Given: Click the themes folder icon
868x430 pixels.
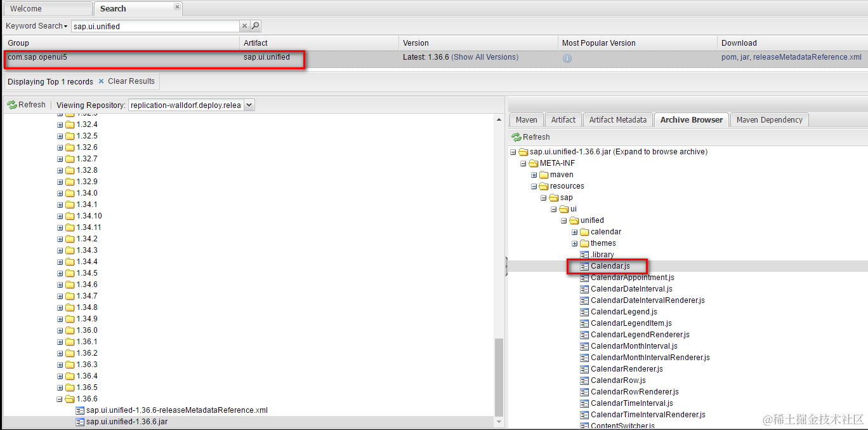Looking at the screenshot, I should 584,243.
